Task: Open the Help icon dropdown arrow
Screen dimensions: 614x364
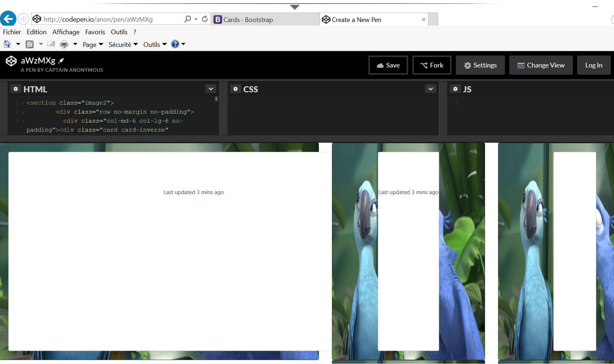Action: 183,44
